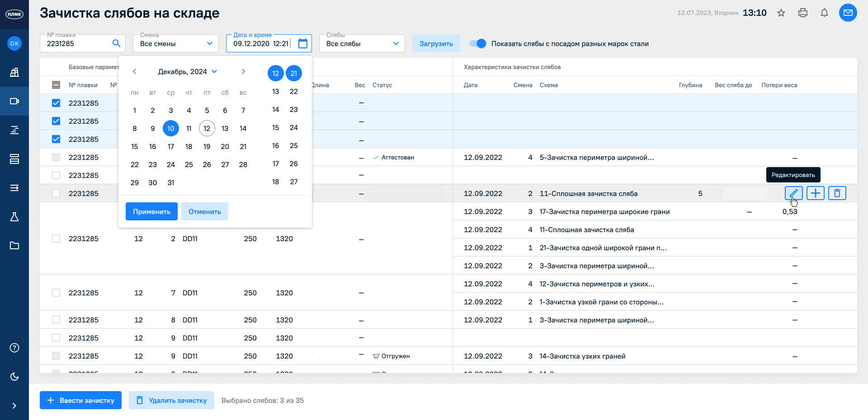The image size is (868, 420).
Task: Tick checkbox for row 12, 7, DD11
Action: click(x=56, y=293)
